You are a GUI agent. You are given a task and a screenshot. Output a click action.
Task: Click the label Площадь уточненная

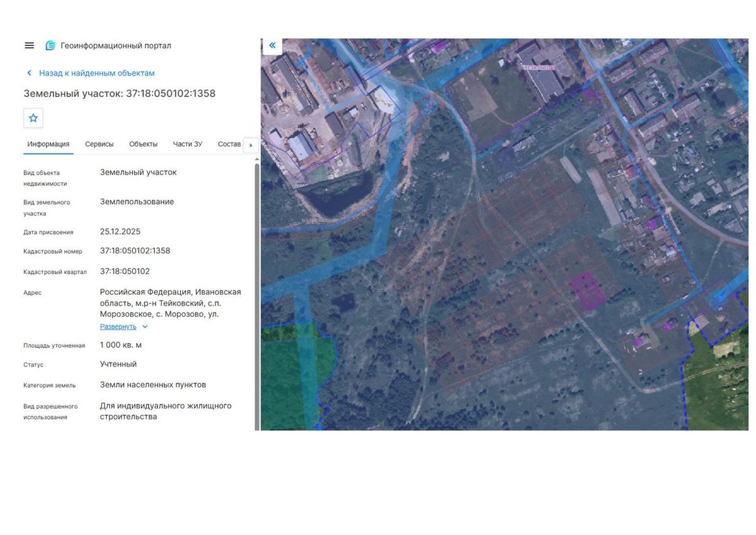(54, 346)
